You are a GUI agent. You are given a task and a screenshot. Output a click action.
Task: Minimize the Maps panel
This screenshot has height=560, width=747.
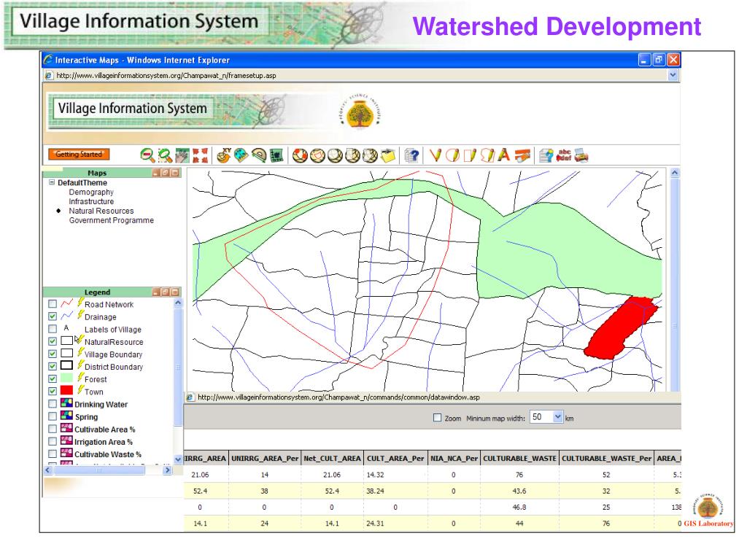tap(156, 172)
